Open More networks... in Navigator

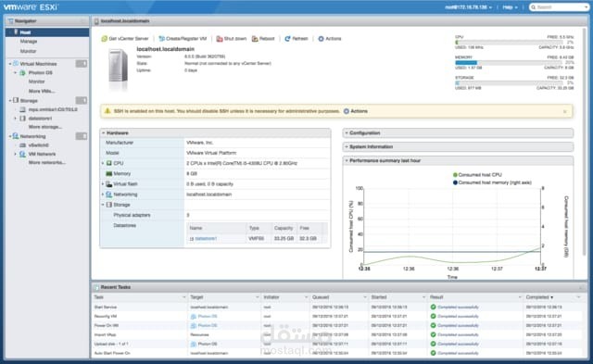(x=47, y=162)
